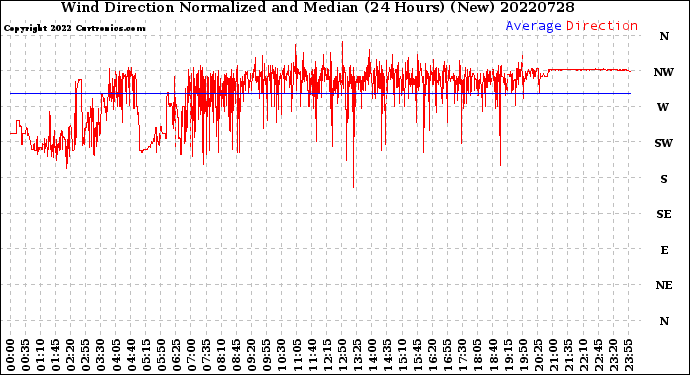Click the bottom 'N' axis label
Viewport: 690px width, 375px height.
point(664,321)
